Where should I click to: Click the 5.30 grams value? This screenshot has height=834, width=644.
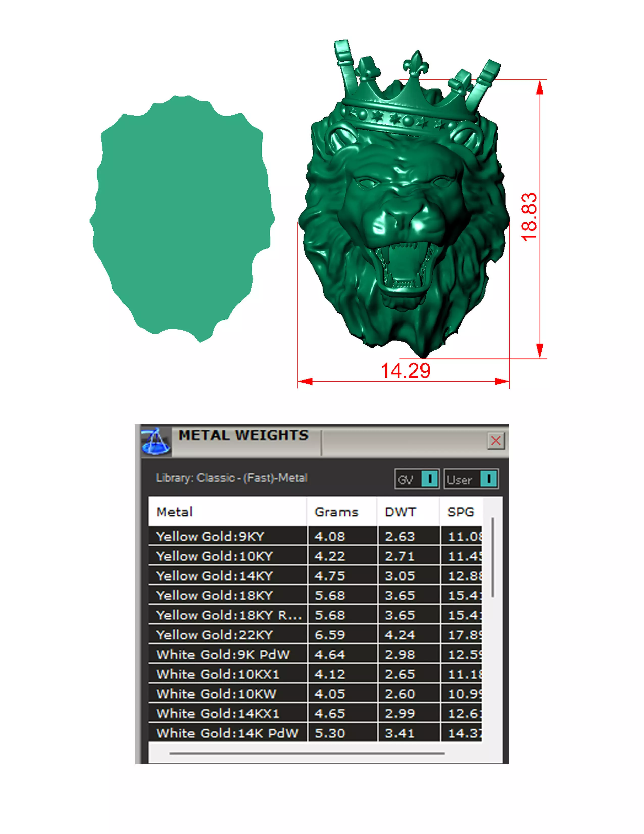coord(330,733)
